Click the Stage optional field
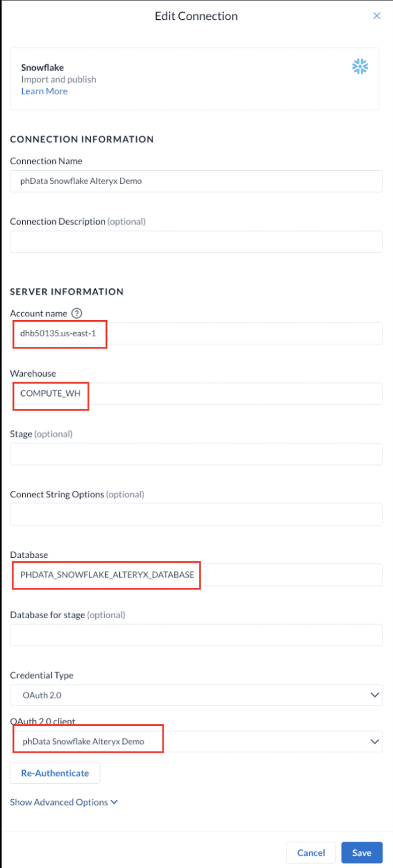The image size is (393, 868). 196,454
